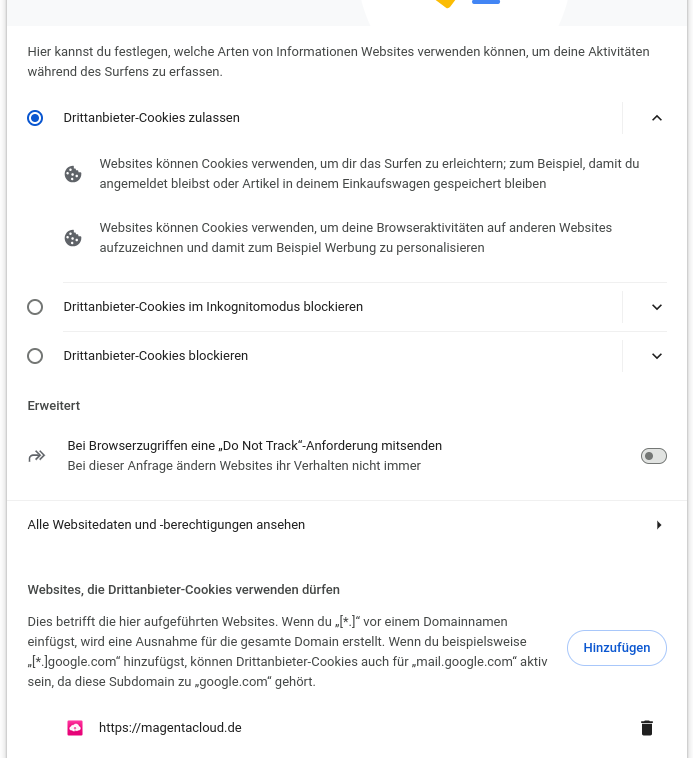The image size is (693, 758).
Task: Click the trash icon for magentacloud.de
Action: pyautogui.click(x=646, y=728)
